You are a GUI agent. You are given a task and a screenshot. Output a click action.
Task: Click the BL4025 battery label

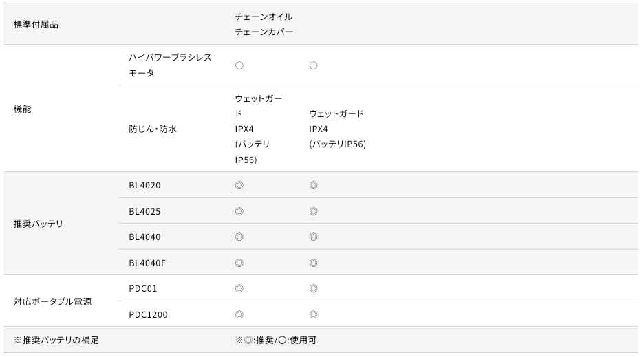pos(144,211)
